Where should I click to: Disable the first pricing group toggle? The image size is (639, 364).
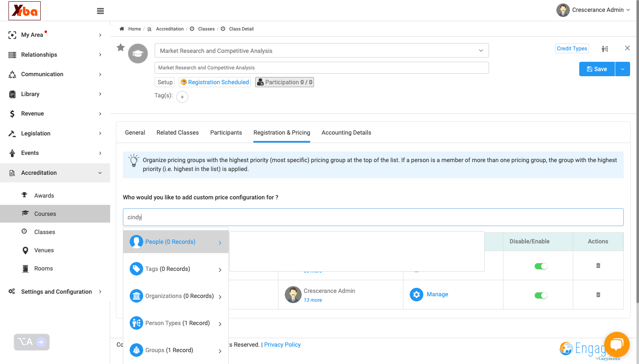541,266
